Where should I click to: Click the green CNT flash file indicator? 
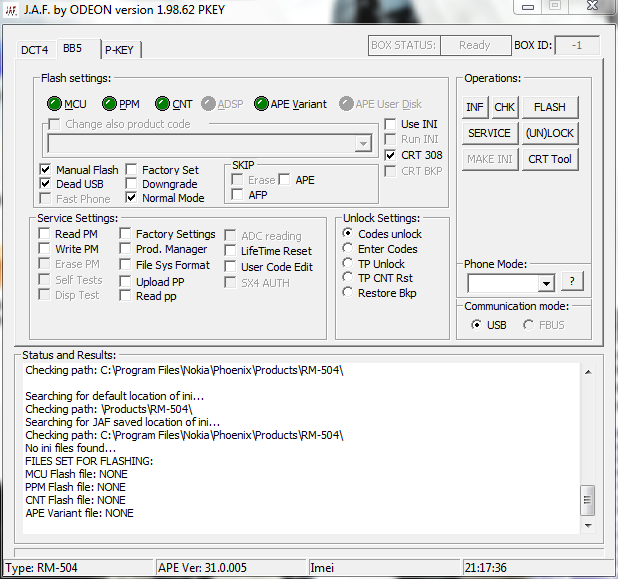point(162,104)
